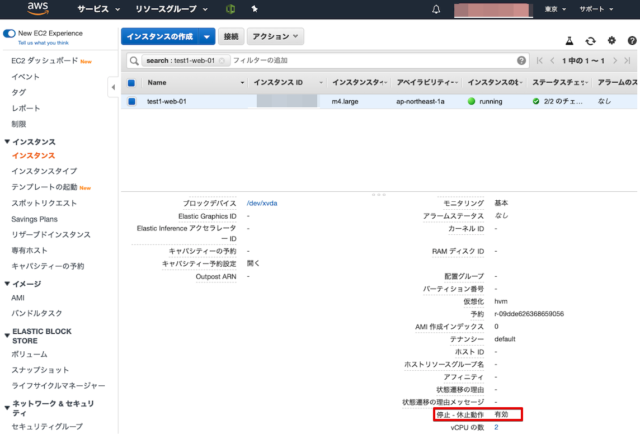Open the help question mark icon
The image size is (640, 434).
pyautogui.click(x=632, y=40)
